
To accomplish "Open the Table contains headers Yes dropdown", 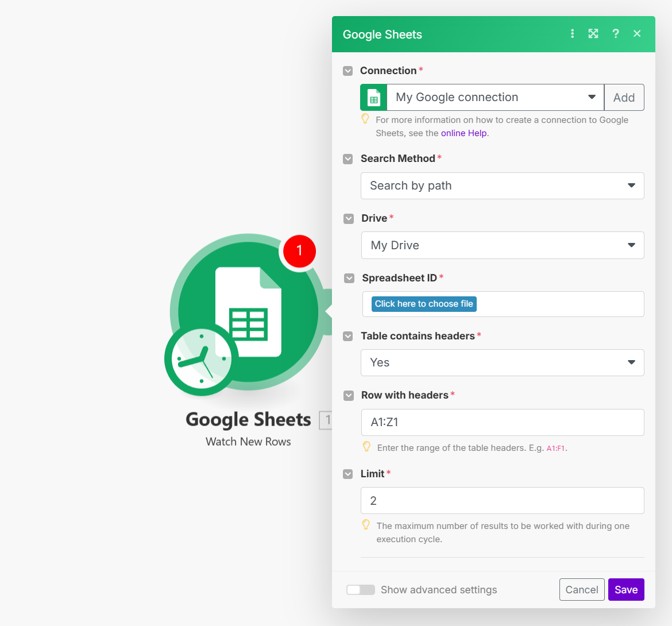I will 503,362.
